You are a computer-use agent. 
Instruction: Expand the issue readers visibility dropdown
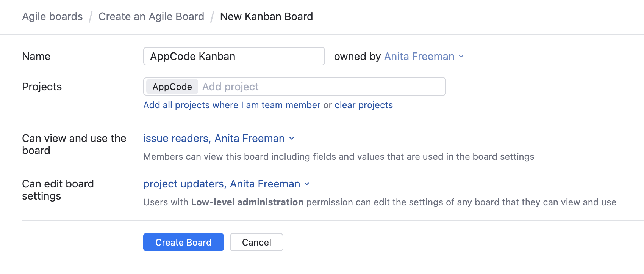pyautogui.click(x=214, y=139)
